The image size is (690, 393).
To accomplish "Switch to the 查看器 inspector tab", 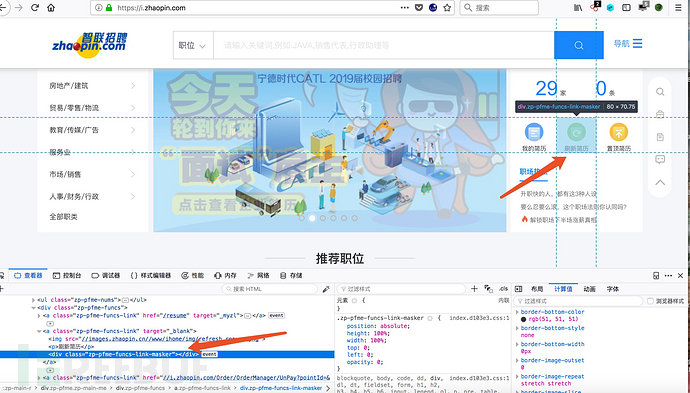I will 29,275.
